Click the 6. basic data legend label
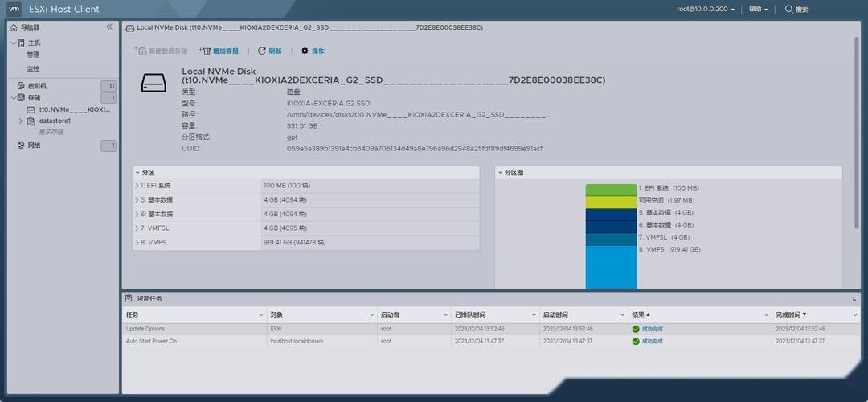 pyautogui.click(x=665, y=225)
